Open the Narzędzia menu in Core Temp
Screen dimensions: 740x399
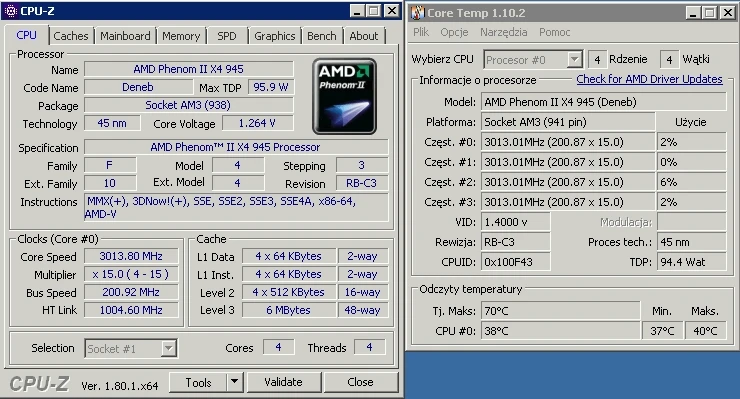(504, 32)
